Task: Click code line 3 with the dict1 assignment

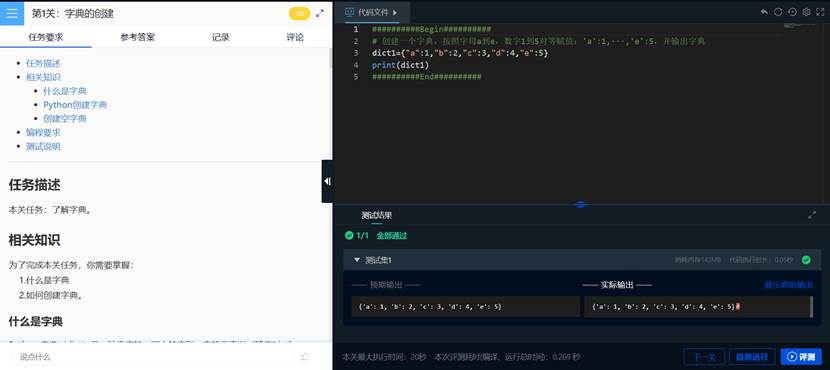Action: click(459, 53)
